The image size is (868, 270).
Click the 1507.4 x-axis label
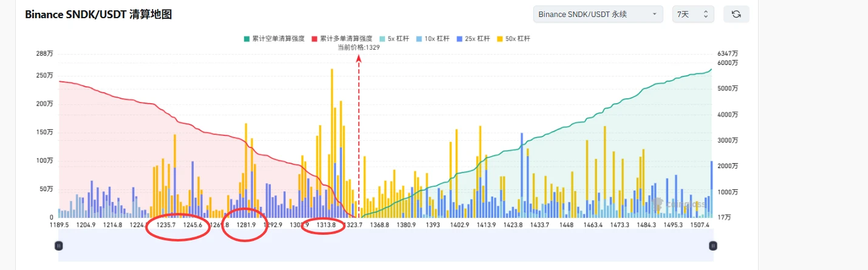tap(700, 225)
